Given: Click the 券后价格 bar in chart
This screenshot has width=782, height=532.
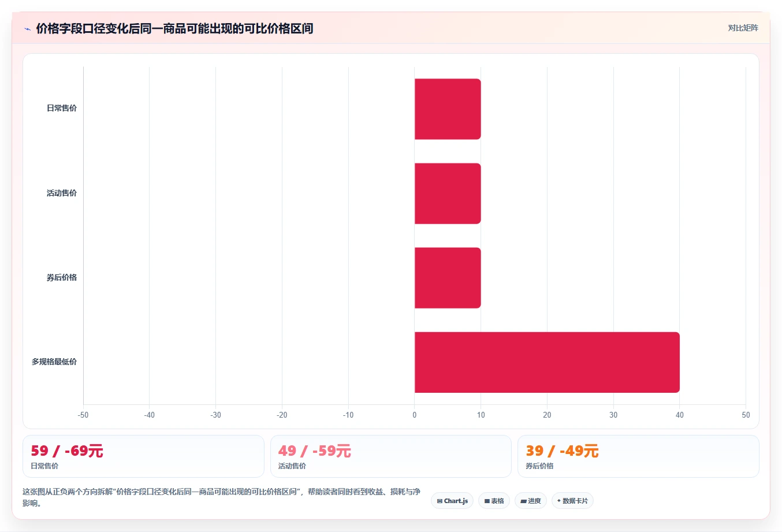Looking at the screenshot, I should [448, 278].
